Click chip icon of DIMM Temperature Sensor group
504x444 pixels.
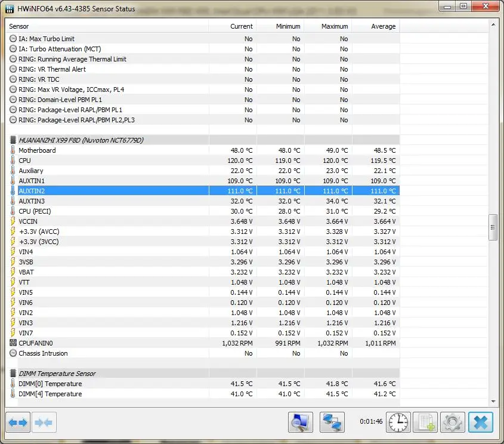(x=13, y=373)
